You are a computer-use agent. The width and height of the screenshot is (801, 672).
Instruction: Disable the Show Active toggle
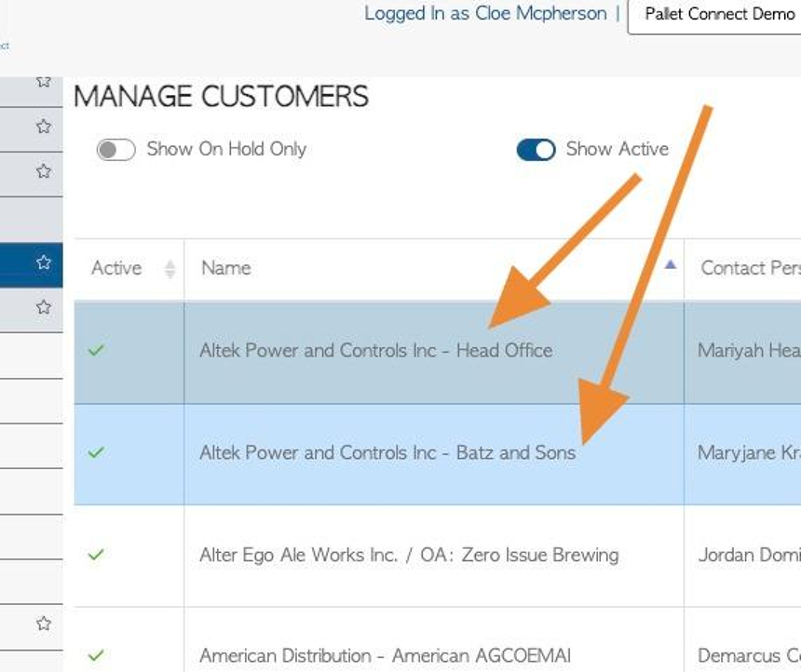536,150
